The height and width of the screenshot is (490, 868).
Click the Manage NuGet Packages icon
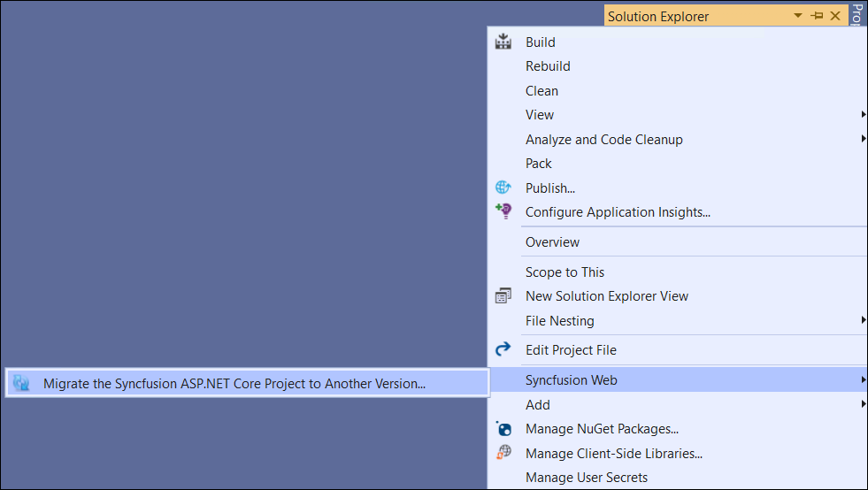(x=503, y=428)
